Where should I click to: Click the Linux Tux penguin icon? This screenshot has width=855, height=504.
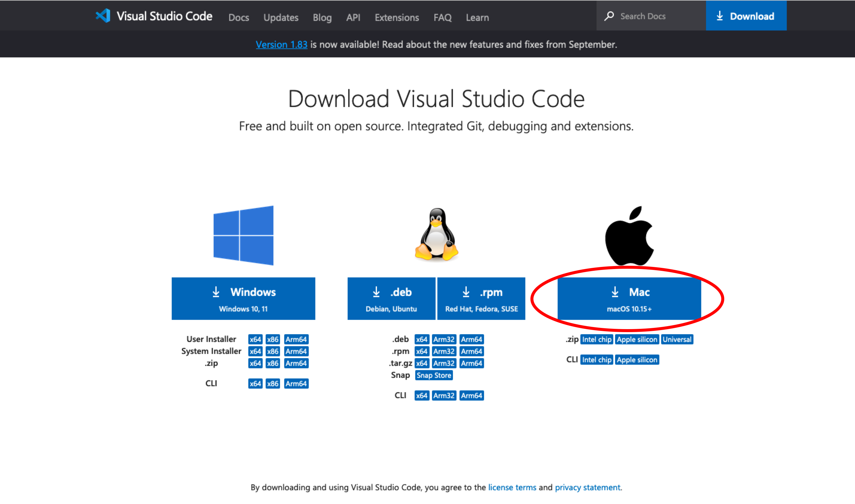(436, 234)
